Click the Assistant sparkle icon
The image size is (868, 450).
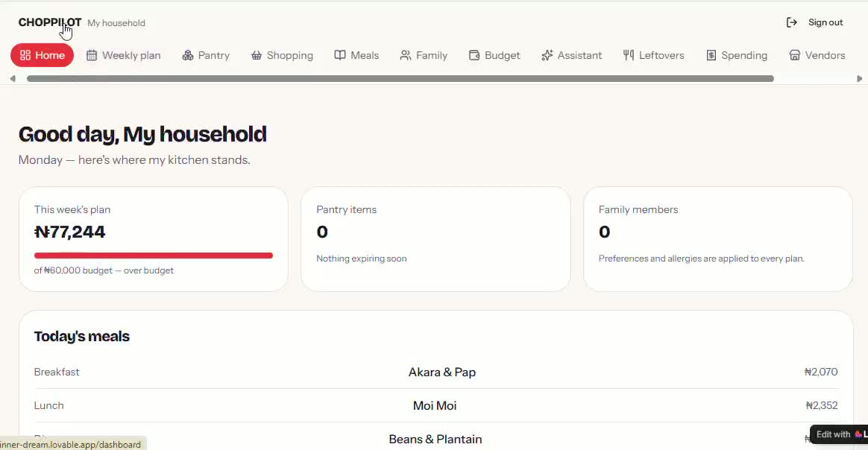pos(547,55)
